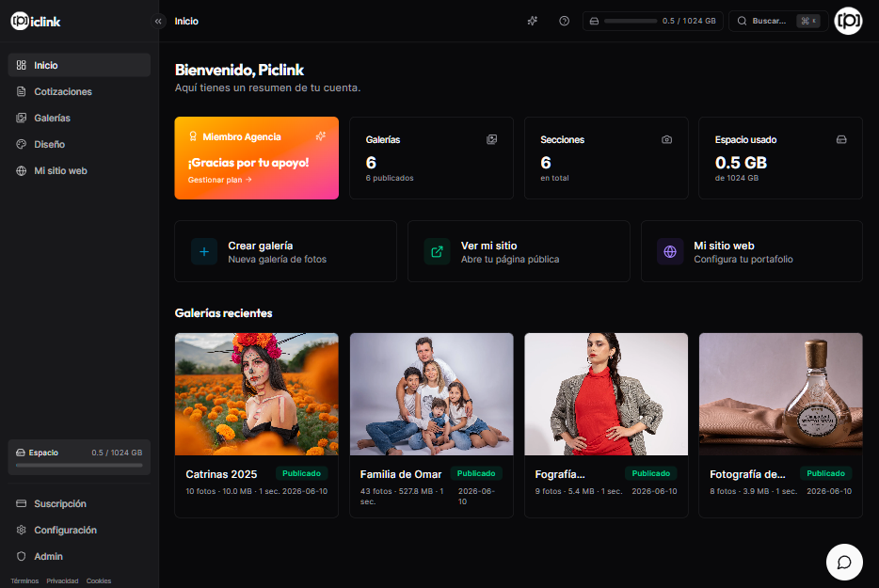The width and height of the screenshot is (879, 588).
Task: Open Suscripción in the sidebar
Action: coord(79,503)
